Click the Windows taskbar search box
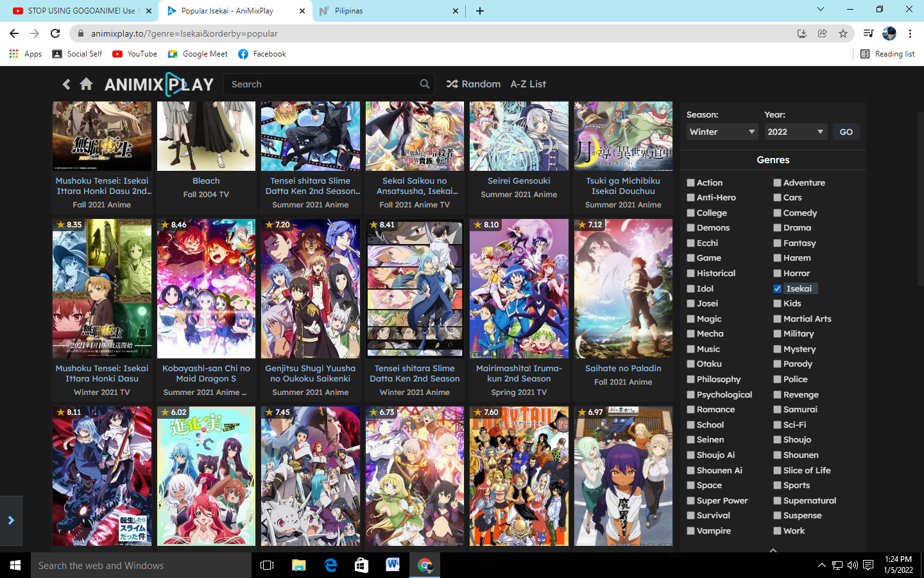 tap(141, 565)
